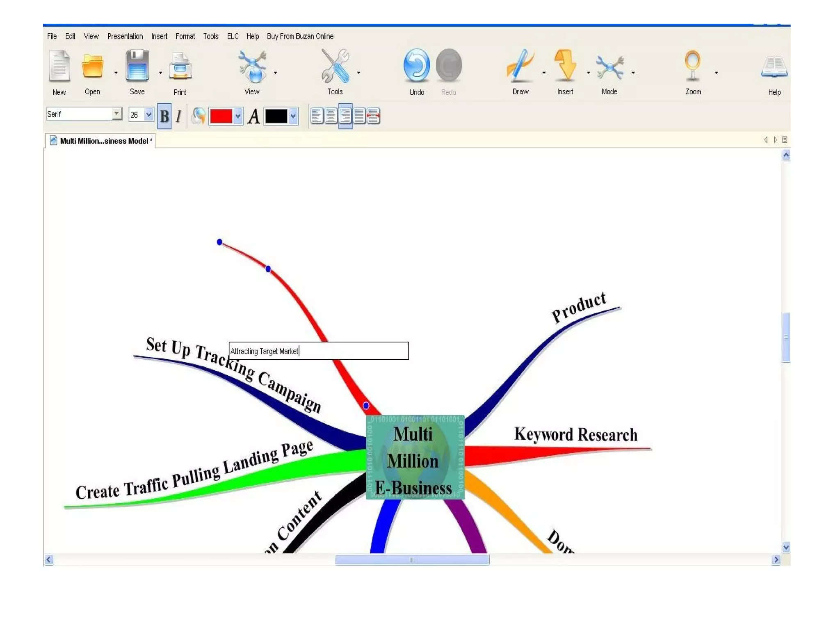
Task: Open the Format menu
Action: coord(185,37)
